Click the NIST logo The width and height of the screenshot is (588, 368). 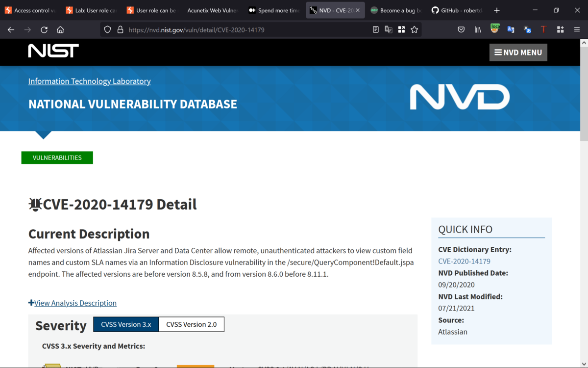[53, 51]
